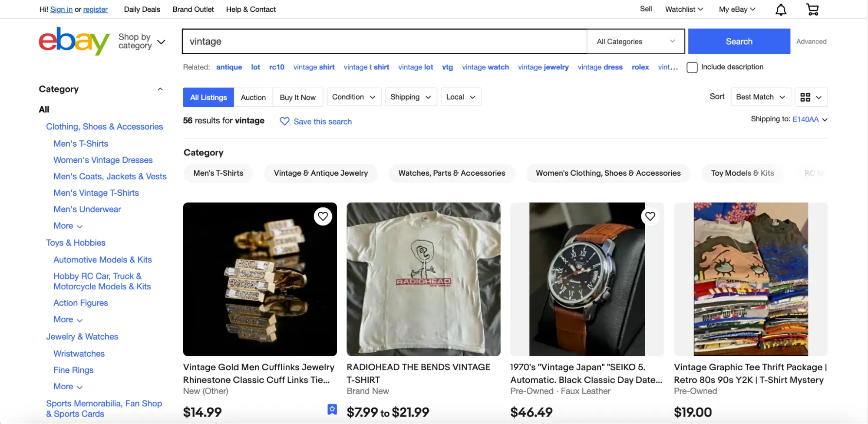Add Gold Cufflinks listing to watchlist heart
This screenshot has width=868, height=424.
(x=323, y=216)
